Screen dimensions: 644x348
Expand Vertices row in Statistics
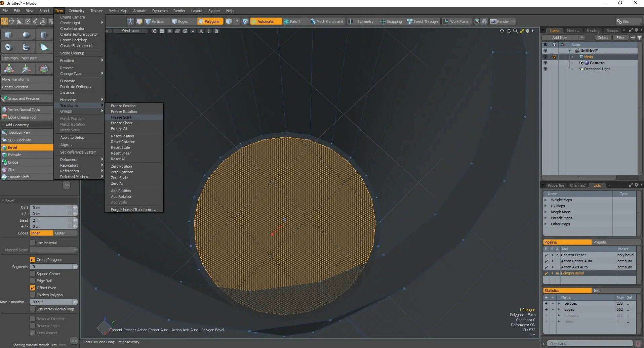point(559,303)
